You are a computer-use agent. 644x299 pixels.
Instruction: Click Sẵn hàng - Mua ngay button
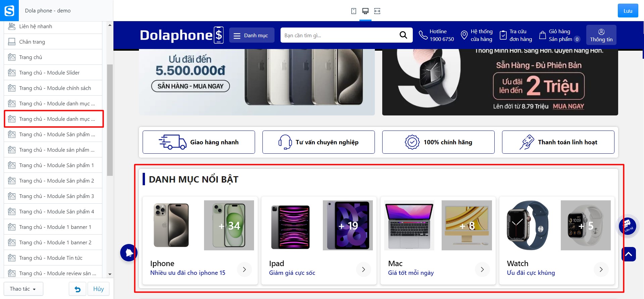pos(191,86)
